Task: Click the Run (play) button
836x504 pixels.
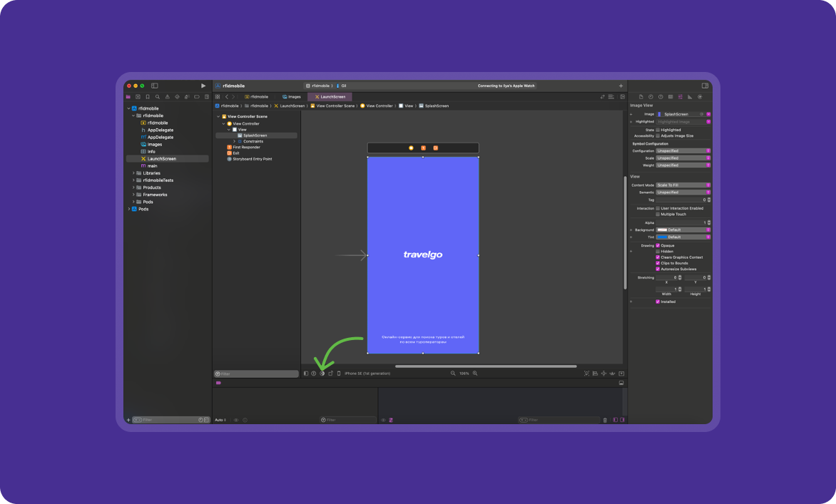Action: 203,86
